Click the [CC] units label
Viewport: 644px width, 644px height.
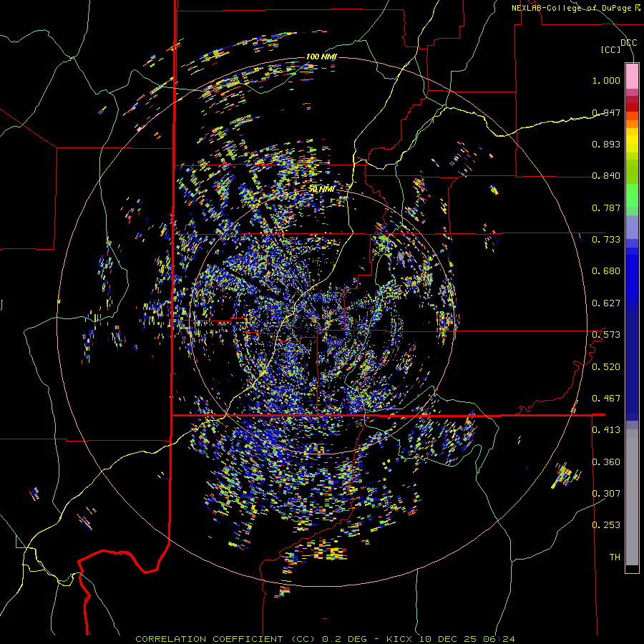[610, 49]
